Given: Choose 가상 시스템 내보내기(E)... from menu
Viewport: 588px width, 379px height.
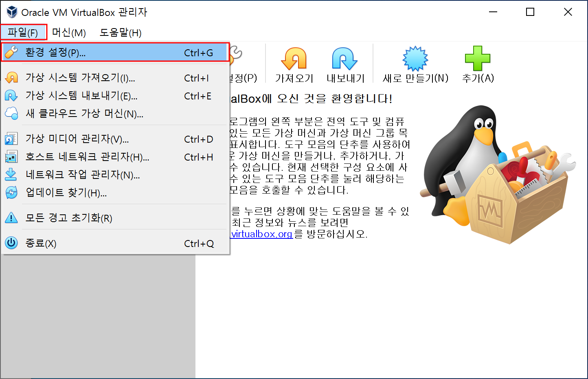Looking at the screenshot, I should [115, 96].
